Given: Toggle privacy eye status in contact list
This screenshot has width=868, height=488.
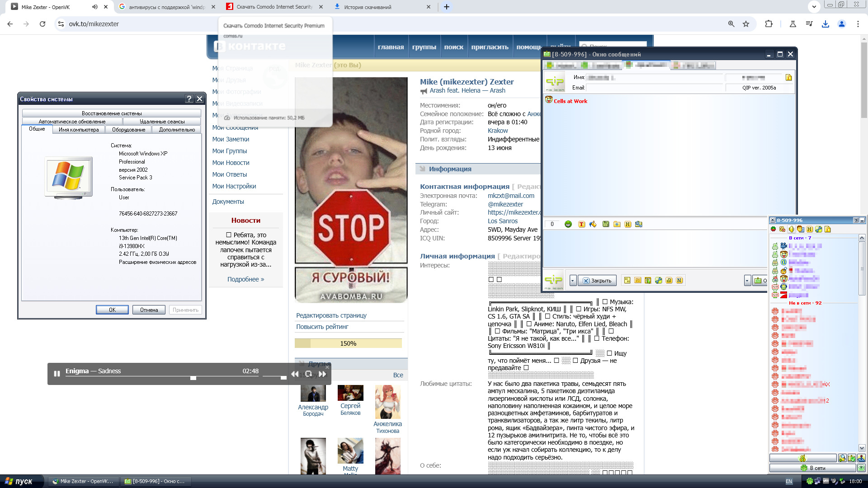Looking at the screenshot, I should point(861,468).
